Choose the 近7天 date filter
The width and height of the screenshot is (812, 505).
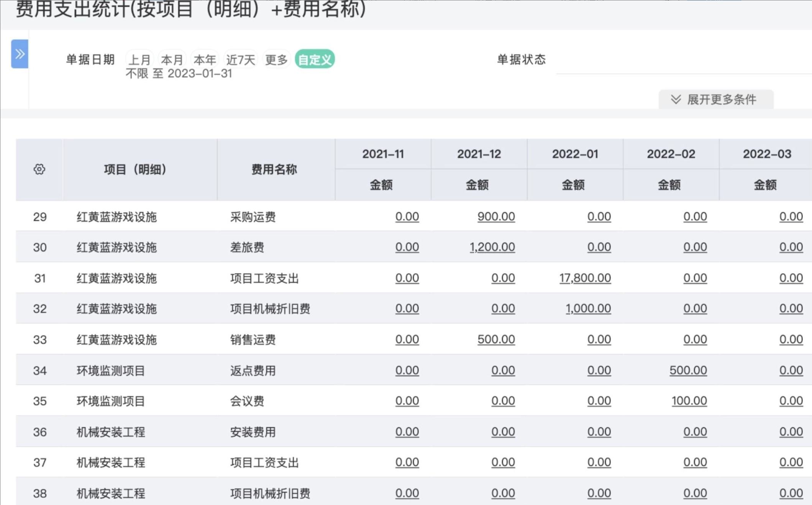click(x=240, y=60)
